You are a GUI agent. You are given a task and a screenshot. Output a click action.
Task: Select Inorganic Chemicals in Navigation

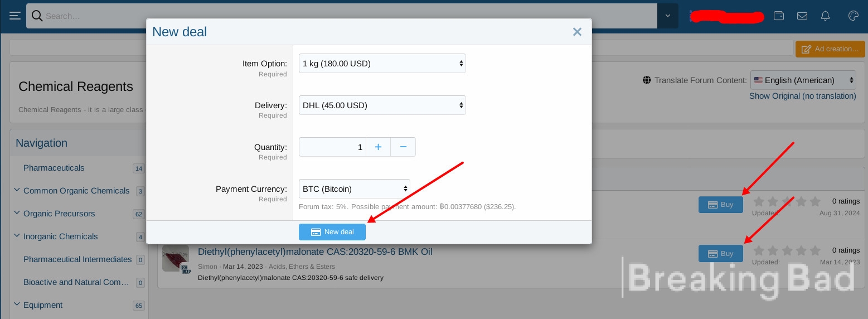61,236
